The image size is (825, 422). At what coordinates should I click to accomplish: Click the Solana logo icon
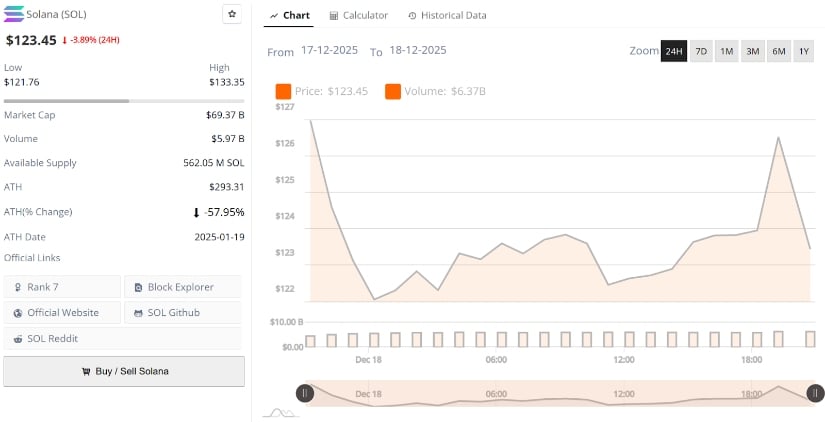pos(16,15)
